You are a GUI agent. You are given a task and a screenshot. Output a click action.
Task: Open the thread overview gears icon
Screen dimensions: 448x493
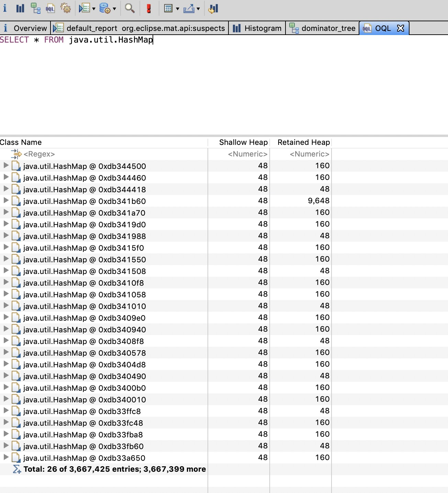[65, 8]
